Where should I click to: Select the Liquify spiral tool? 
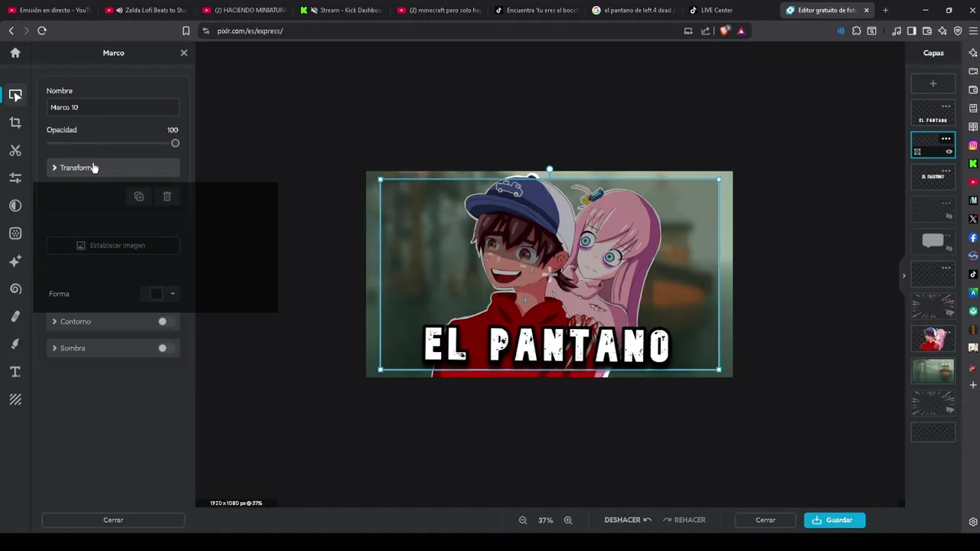pyautogui.click(x=15, y=289)
